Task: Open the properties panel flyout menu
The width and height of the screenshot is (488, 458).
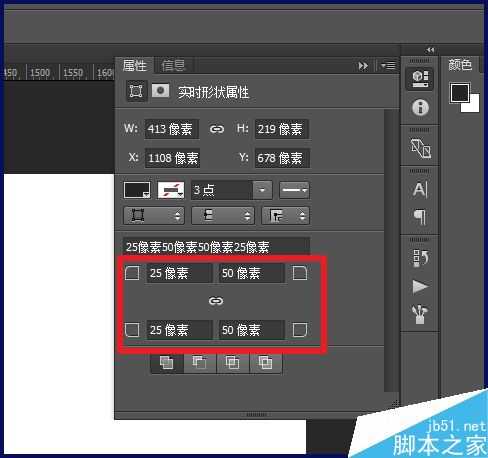Action: 388,66
